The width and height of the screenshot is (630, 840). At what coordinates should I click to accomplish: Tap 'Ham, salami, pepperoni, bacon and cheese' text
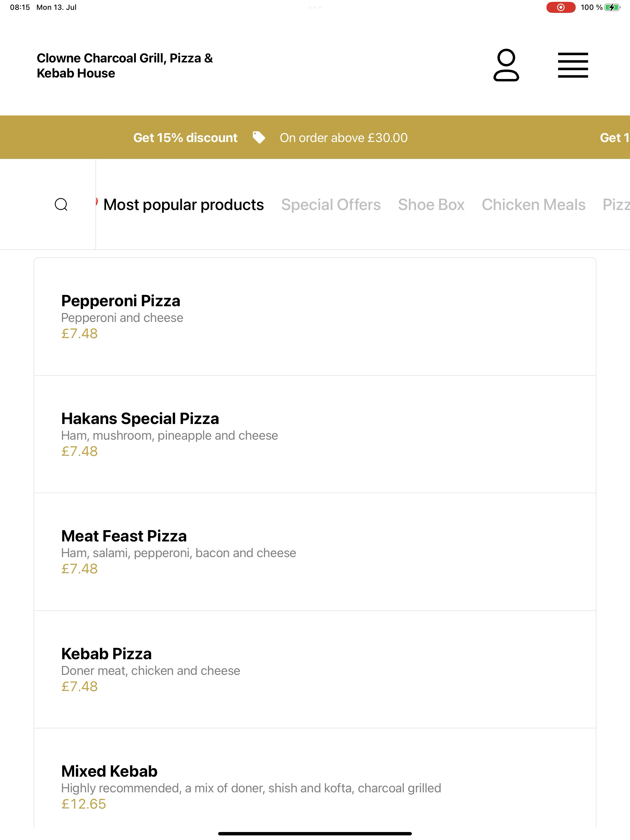[179, 553]
